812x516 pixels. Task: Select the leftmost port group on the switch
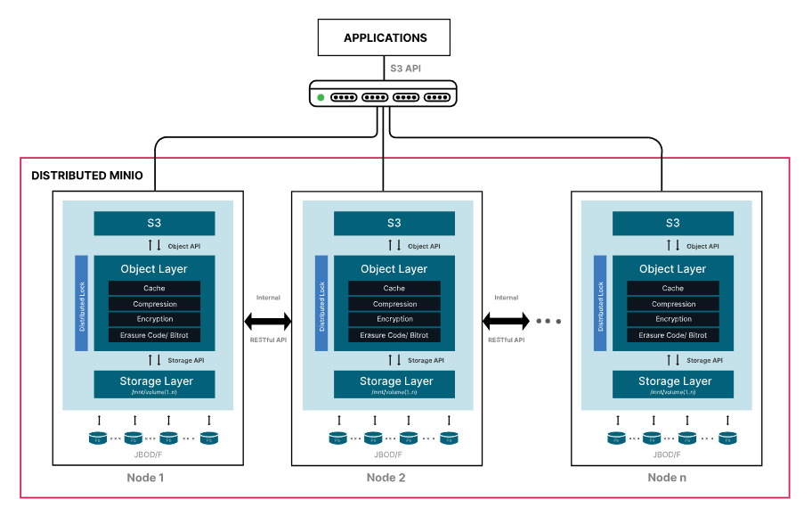point(344,97)
